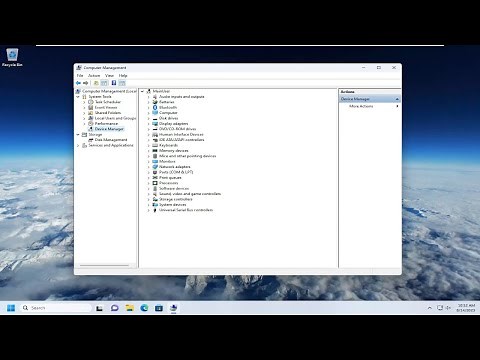This screenshot has width=480, height=360.
Task: Click the Display adapters icon
Action: point(155,124)
